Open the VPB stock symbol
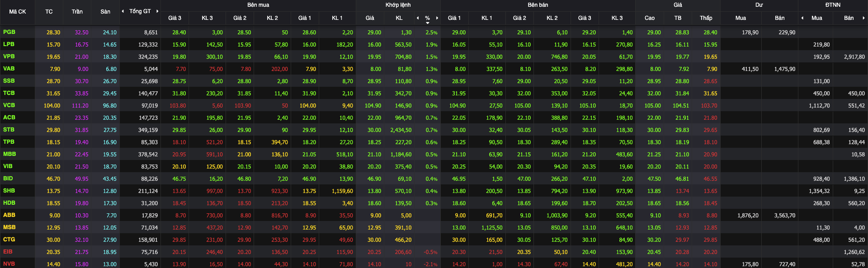Screen dimensions: 868x268 point(9,56)
